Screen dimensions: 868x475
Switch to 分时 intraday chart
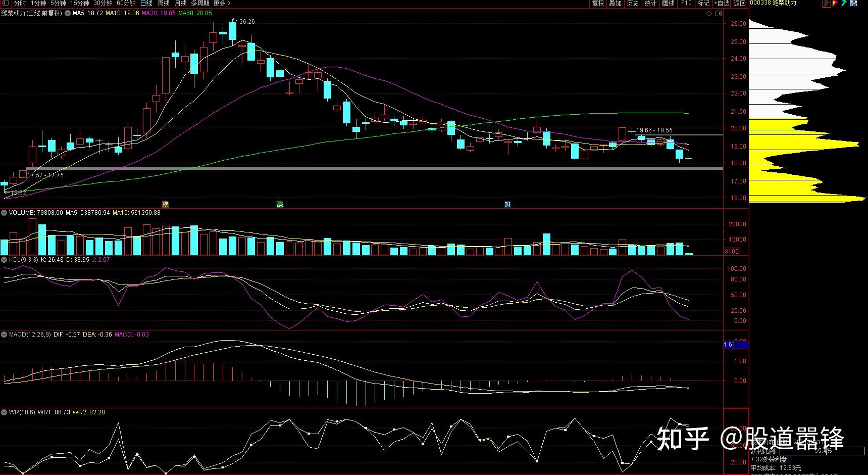click(x=20, y=3)
